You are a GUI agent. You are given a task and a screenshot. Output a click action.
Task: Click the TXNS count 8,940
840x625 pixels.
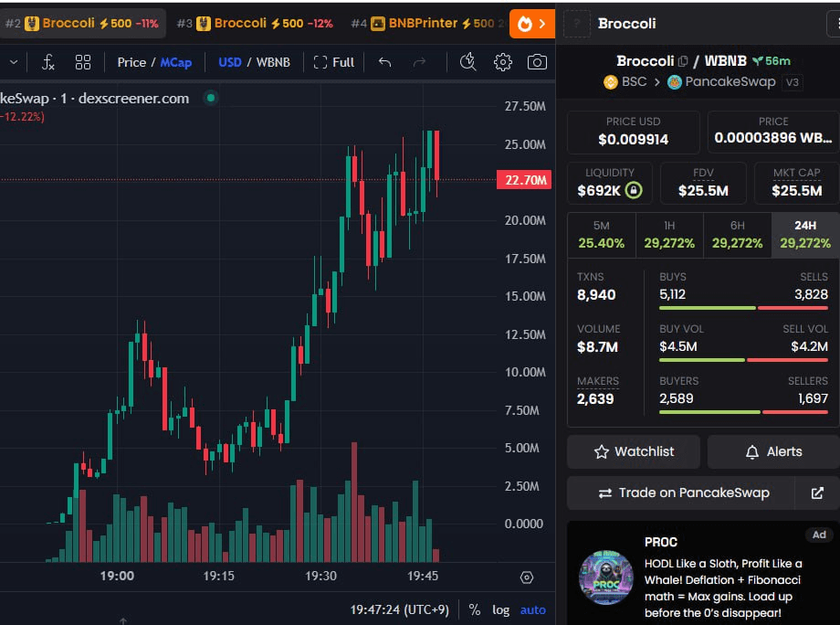click(x=596, y=295)
